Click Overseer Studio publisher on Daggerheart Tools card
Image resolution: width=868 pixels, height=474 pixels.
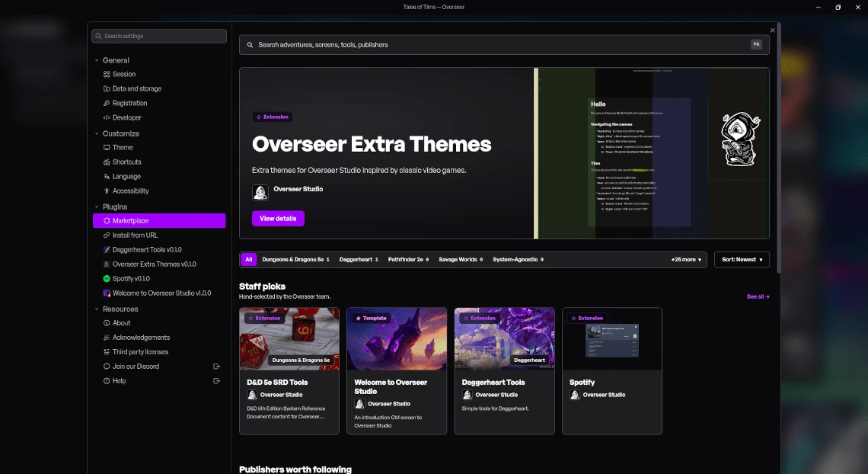(x=496, y=395)
